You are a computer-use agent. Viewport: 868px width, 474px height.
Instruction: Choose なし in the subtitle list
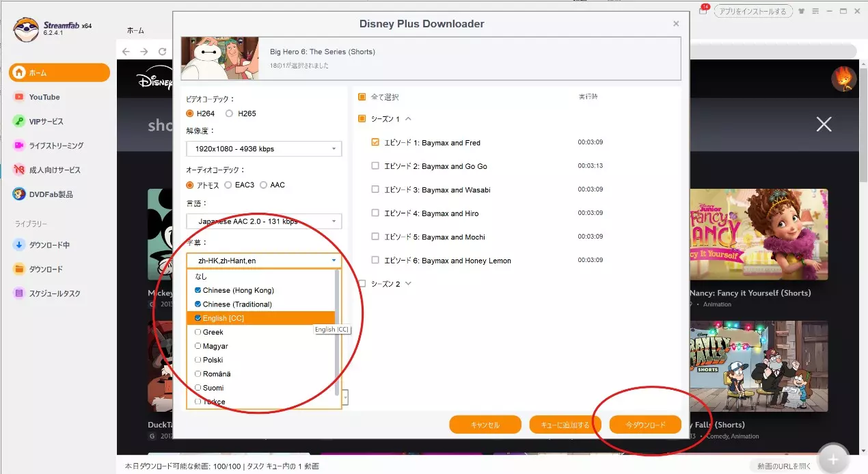tap(260, 276)
